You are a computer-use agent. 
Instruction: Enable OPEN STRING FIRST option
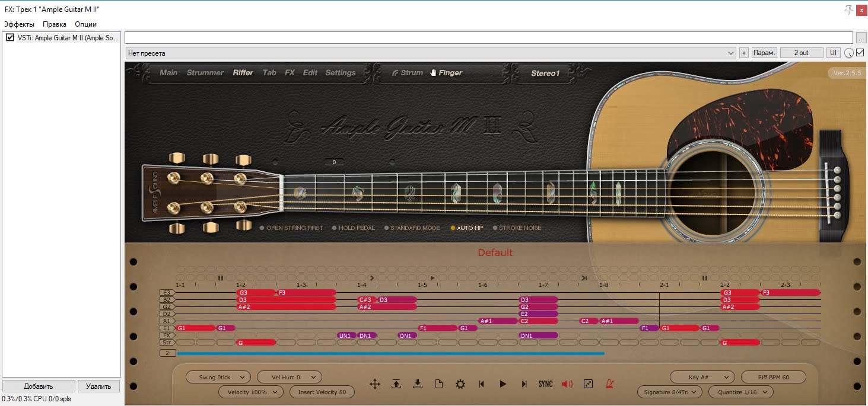pos(291,228)
